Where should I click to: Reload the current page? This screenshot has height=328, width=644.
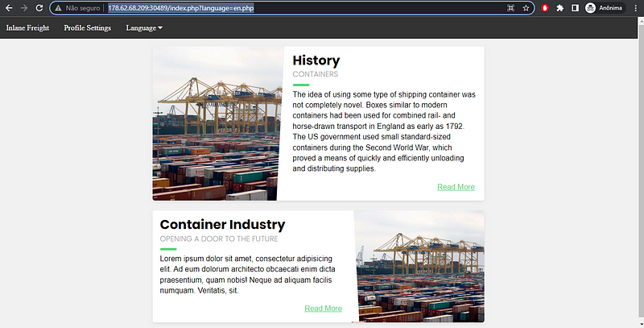click(x=39, y=8)
